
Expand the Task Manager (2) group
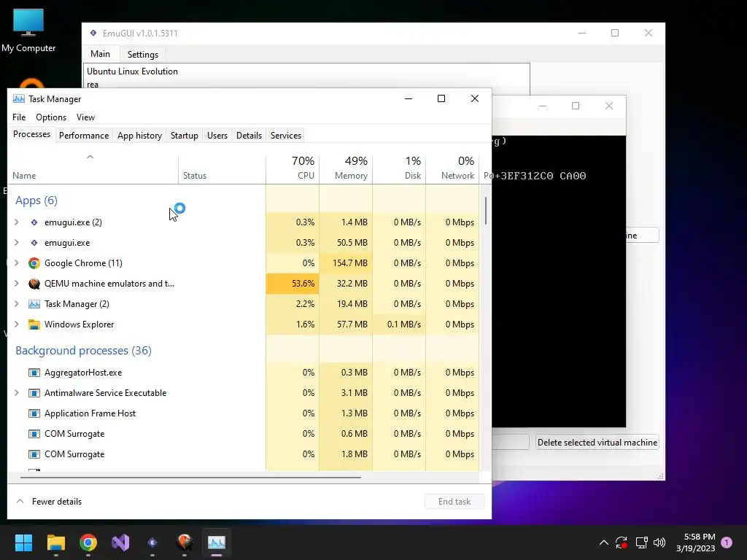pyautogui.click(x=17, y=304)
